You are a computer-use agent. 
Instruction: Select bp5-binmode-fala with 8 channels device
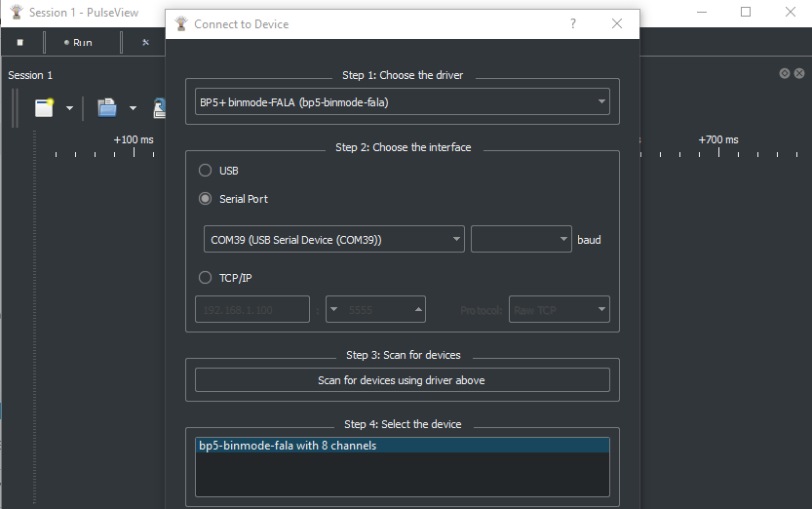pyautogui.click(x=403, y=446)
